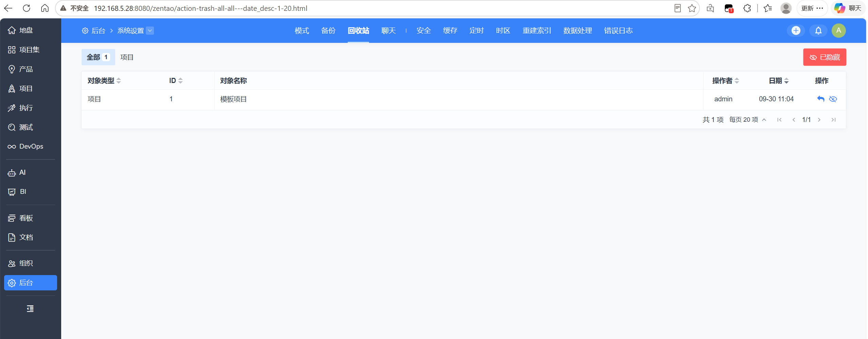Switch to the 模式 tab
The height and width of the screenshot is (339, 868).
coord(302,31)
